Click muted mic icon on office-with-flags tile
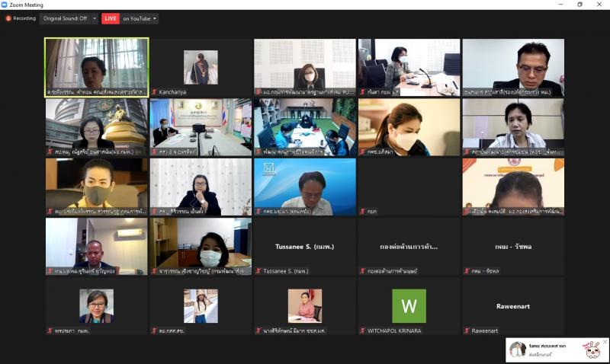Viewport: 610px width, 364px height. point(154,152)
